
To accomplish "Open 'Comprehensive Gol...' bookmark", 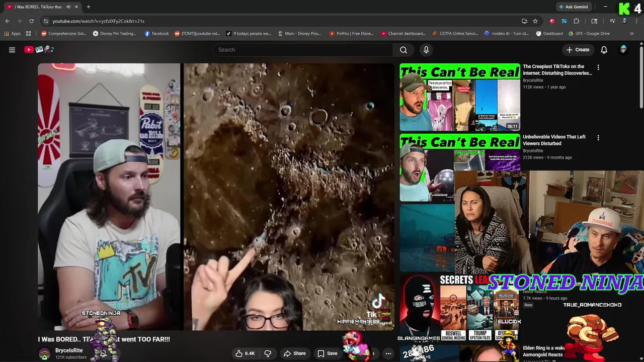I will click(63, 34).
